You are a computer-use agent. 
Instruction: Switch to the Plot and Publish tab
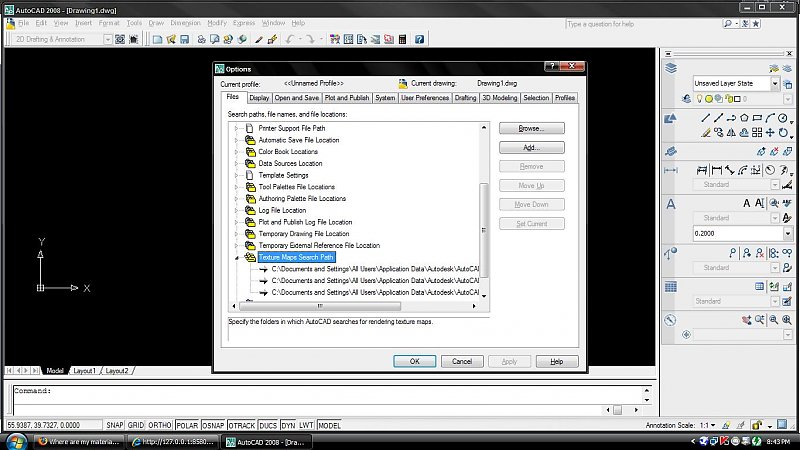pyautogui.click(x=347, y=98)
